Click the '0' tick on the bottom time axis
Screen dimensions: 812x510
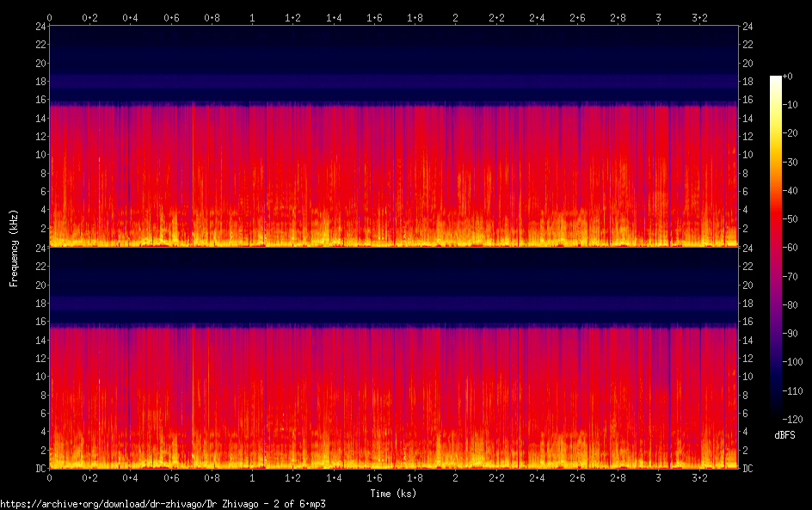click(x=50, y=477)
